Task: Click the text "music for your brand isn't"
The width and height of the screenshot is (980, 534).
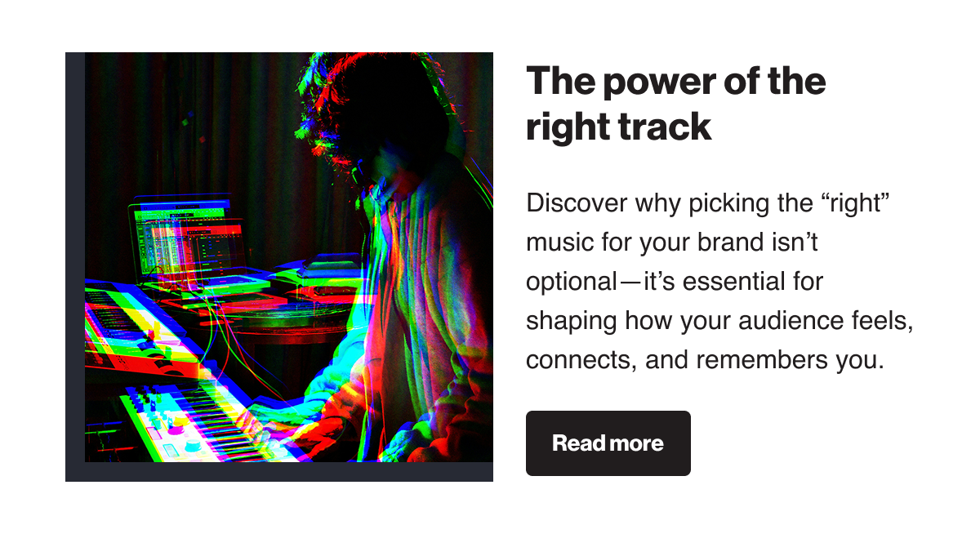Action: point(672,242)
